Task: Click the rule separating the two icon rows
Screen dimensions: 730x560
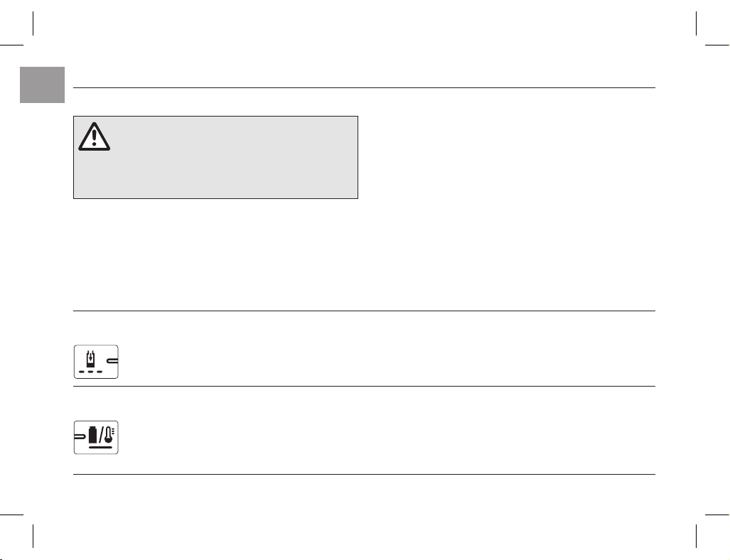Action: 364,386
